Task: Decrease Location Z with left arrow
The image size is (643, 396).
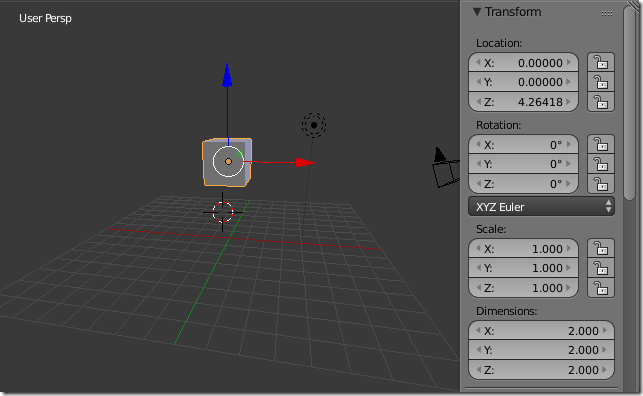Action: (478, 101)
